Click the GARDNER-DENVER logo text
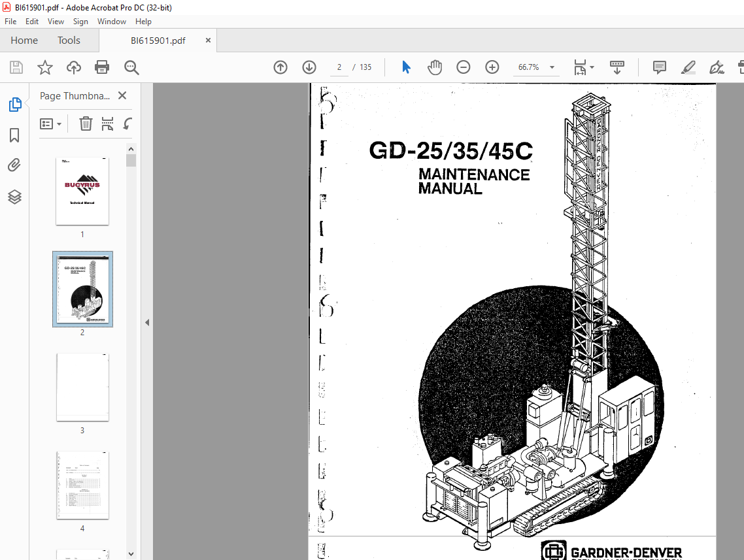This screenshot has width=744, height=560. click(x=626, y=553)
